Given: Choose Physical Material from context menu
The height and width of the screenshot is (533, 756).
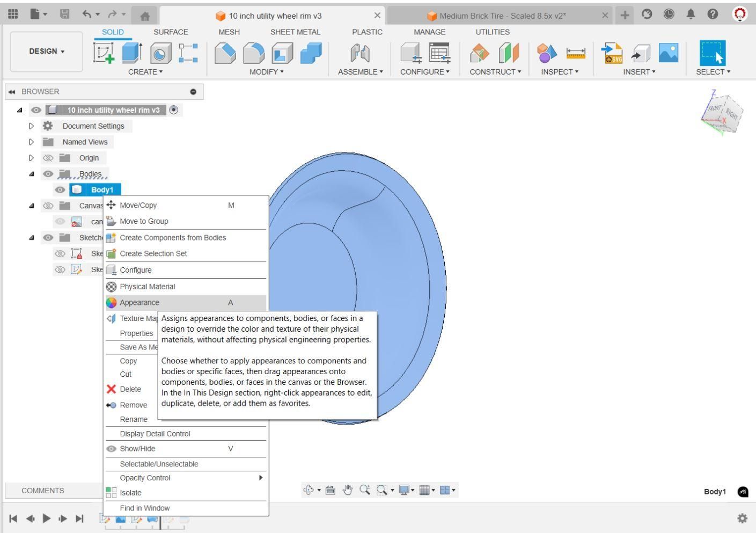Looking at the screenshot, I should 186,287.
